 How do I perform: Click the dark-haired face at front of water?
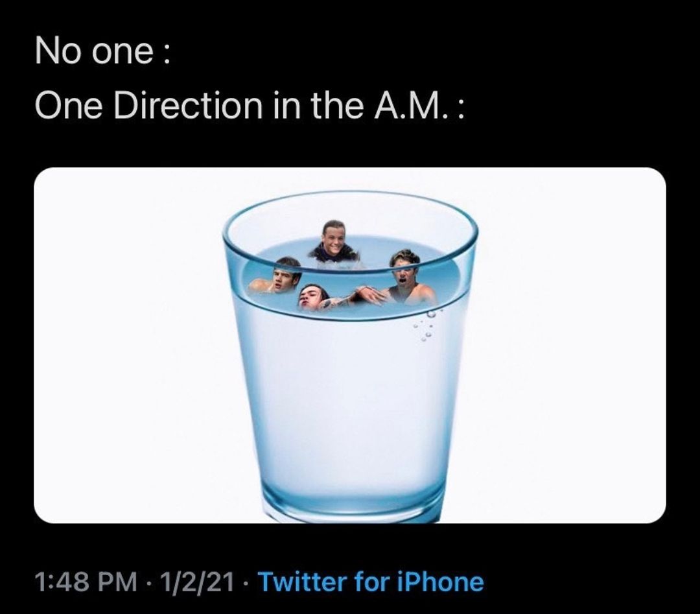312,297
